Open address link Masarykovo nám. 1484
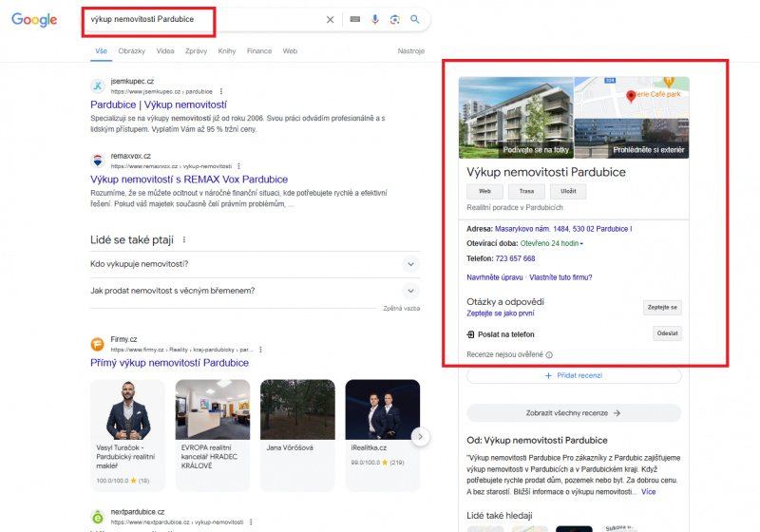 563,229
